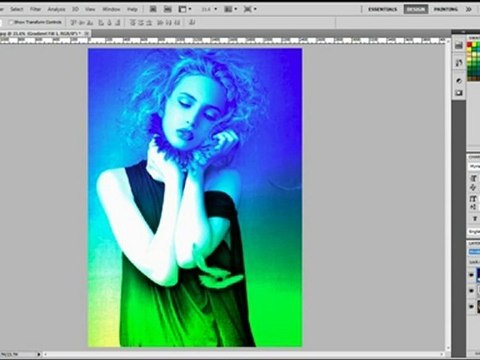Select the top layer's thumbnail

pyautogui.click(x=478, y=275)
